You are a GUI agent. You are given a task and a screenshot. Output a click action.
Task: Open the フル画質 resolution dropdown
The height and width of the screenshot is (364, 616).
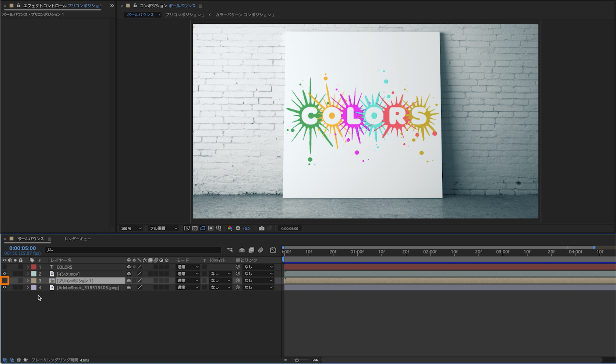(x=163, y=229)
